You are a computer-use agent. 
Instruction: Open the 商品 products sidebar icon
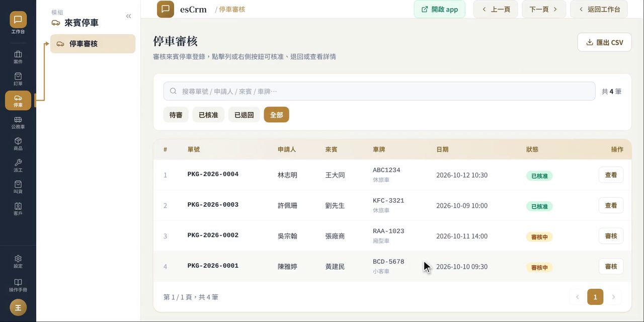click(x=18, y=144)
